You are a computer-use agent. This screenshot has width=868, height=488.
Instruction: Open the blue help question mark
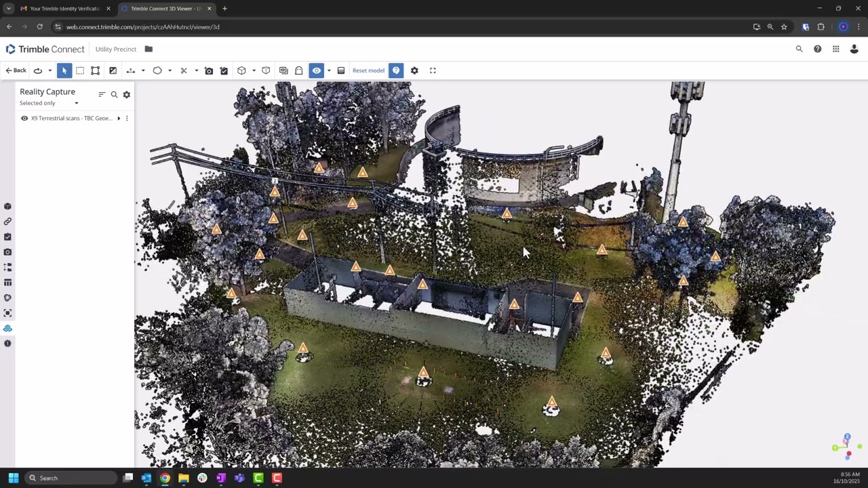(x=396, y=70)
